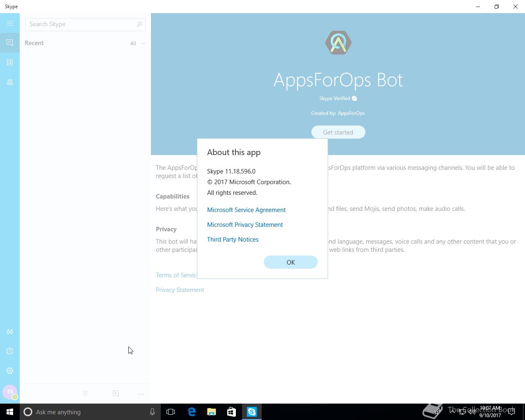
Task: Open the Action Center notification icon
Action: [x=511, y=412]
